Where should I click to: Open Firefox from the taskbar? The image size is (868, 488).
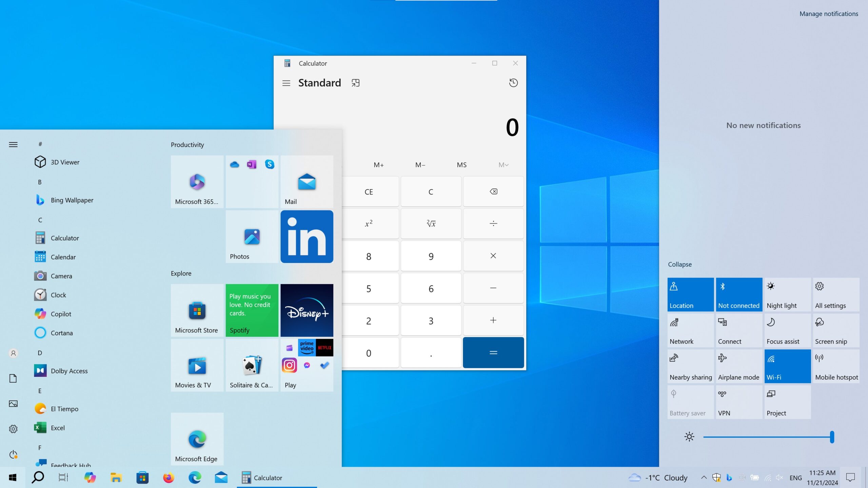169,478
